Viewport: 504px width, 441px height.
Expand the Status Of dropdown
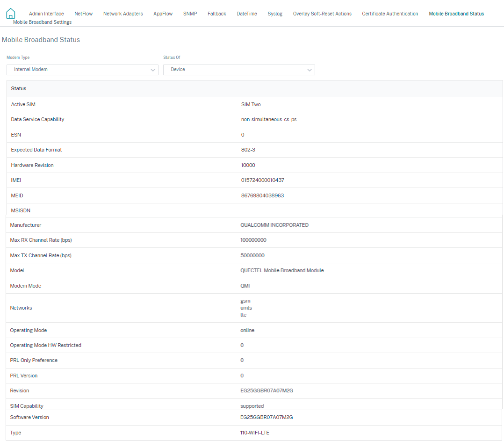(x=239, y=70)
